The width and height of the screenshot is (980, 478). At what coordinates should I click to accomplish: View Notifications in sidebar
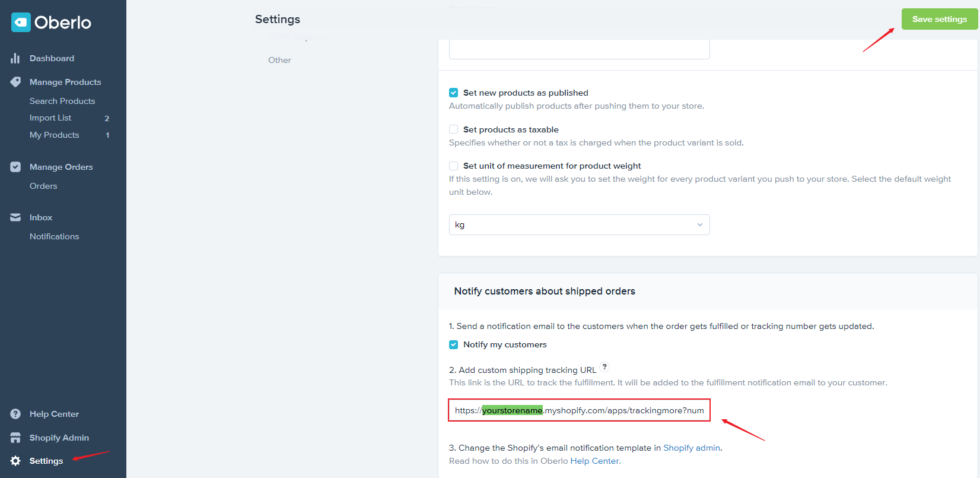[54, 236]
